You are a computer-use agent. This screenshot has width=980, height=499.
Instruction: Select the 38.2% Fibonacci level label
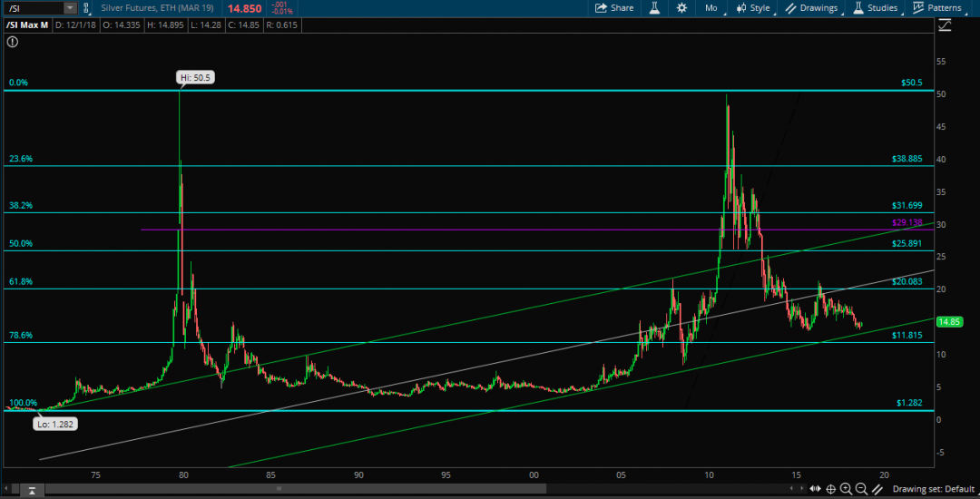(x=21, y=205)
